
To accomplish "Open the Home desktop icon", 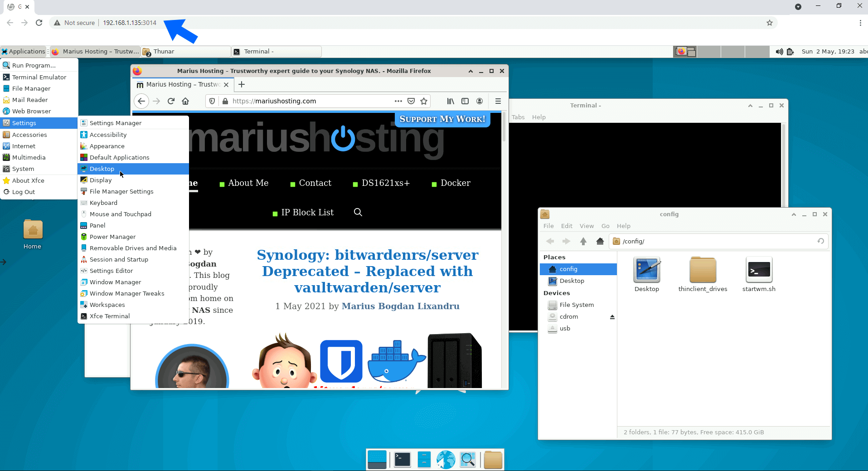I will click(x=33, y=234).
